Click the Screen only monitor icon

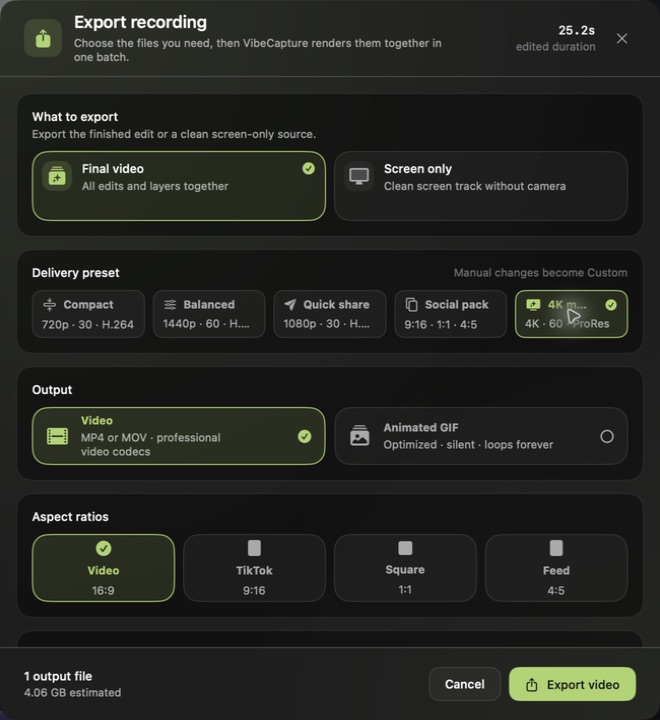359,176
